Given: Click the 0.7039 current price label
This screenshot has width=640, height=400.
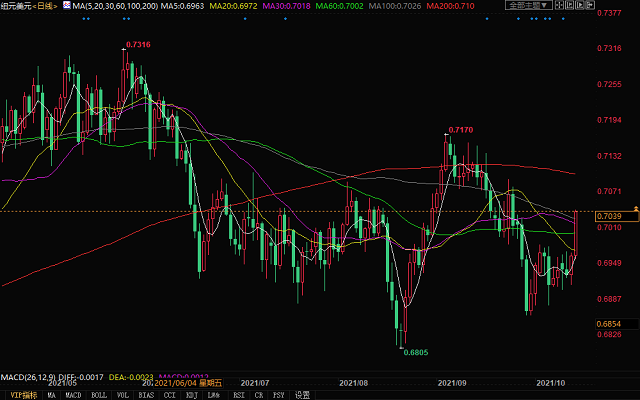Looking at the screenshot, I should pyautogui.click(x=608, y=216).
